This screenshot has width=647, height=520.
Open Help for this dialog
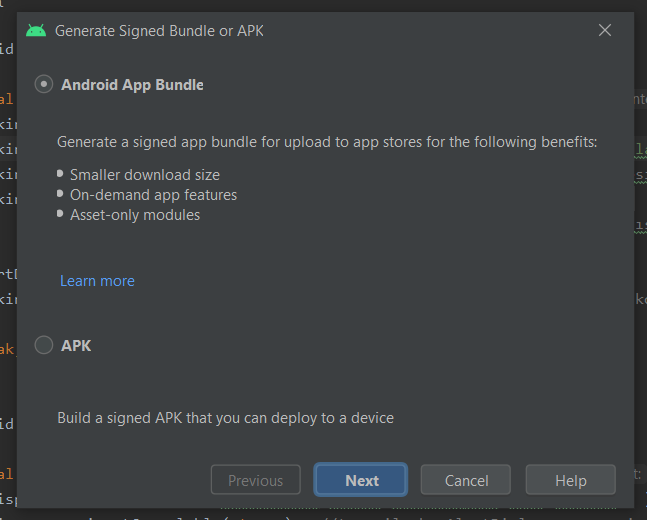pos(571,480)
